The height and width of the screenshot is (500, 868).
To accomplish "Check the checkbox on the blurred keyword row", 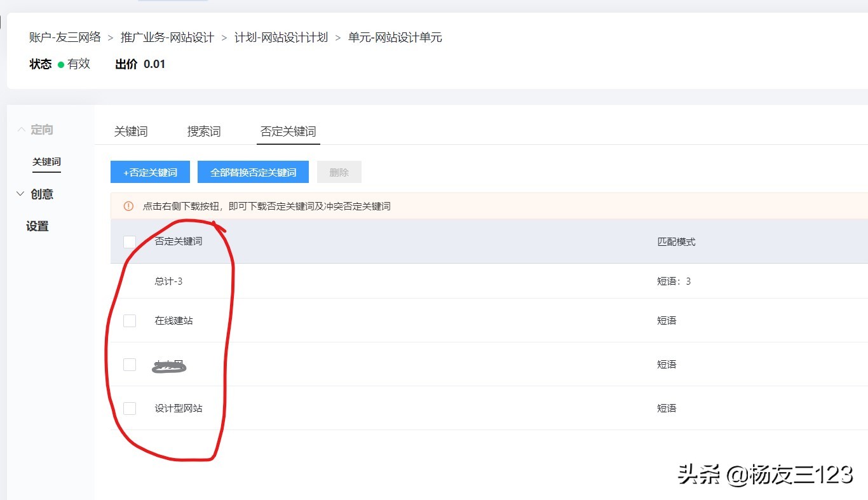I will point(130,364).
